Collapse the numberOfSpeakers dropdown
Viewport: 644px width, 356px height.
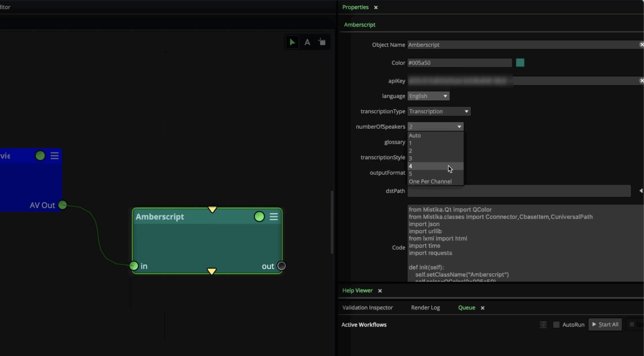(435, 127)
